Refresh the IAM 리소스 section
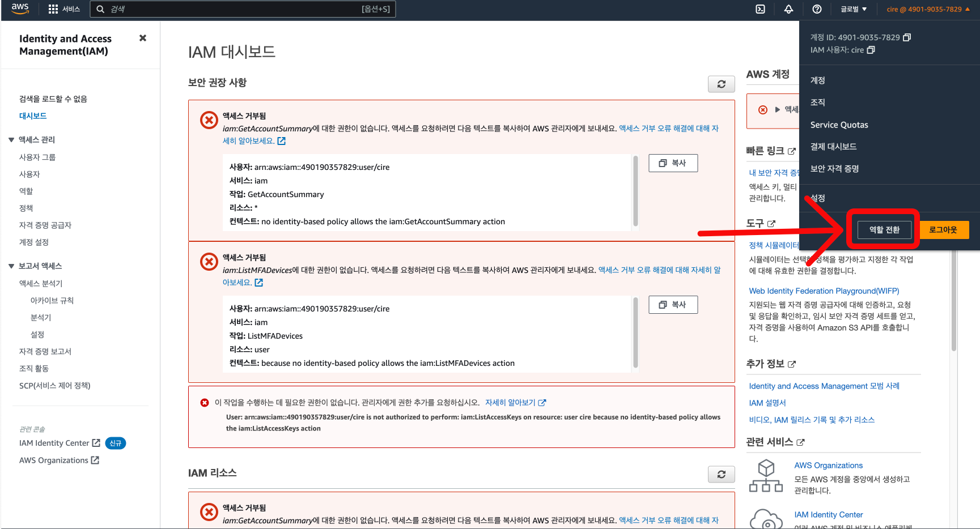Viewport: 980px width, 529px height. [722, 474]
